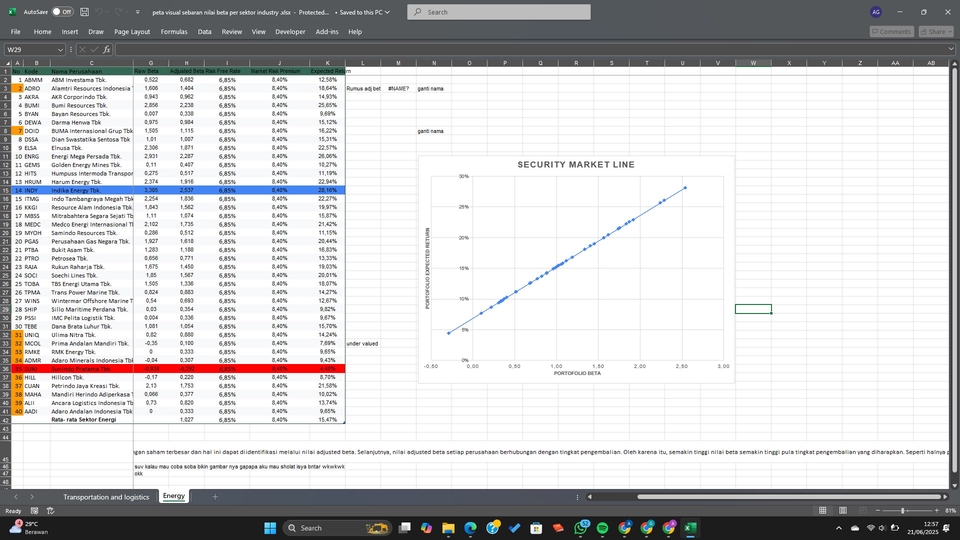The height and width of the screenshot is (540, 960).
Task: Click the Comments button
Action: 891,31
